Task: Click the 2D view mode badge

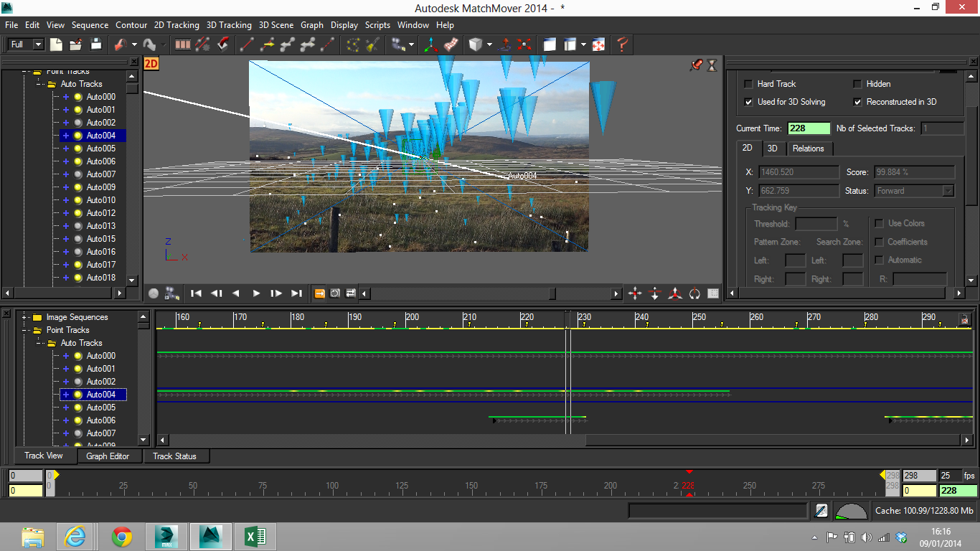Action: pyautogui.click(x=151, y=63)
